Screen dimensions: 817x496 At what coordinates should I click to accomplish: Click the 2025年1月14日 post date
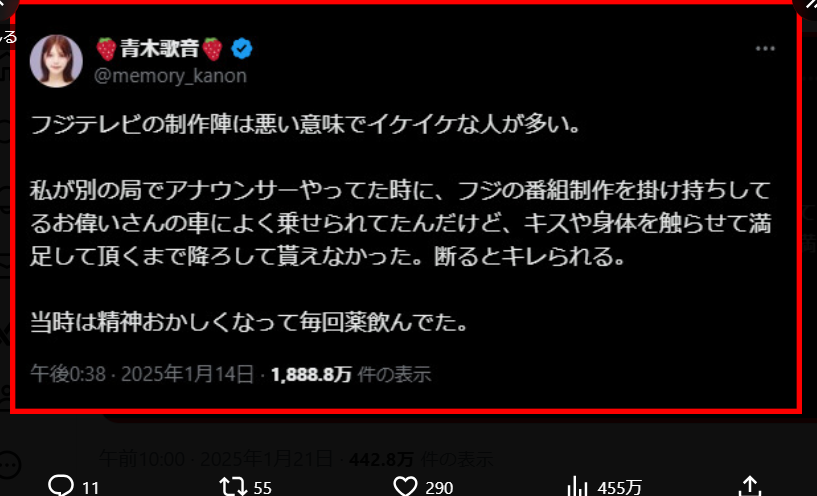188,374
